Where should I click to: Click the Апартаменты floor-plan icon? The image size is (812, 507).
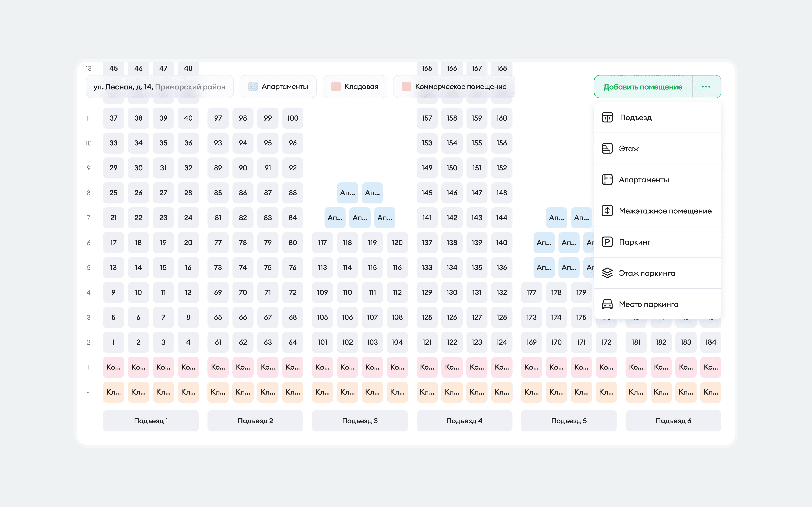[607, 180]
